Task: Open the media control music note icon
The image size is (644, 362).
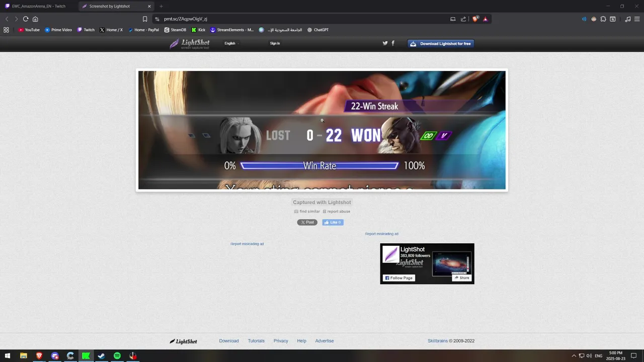Action: (x=628, y=19)
